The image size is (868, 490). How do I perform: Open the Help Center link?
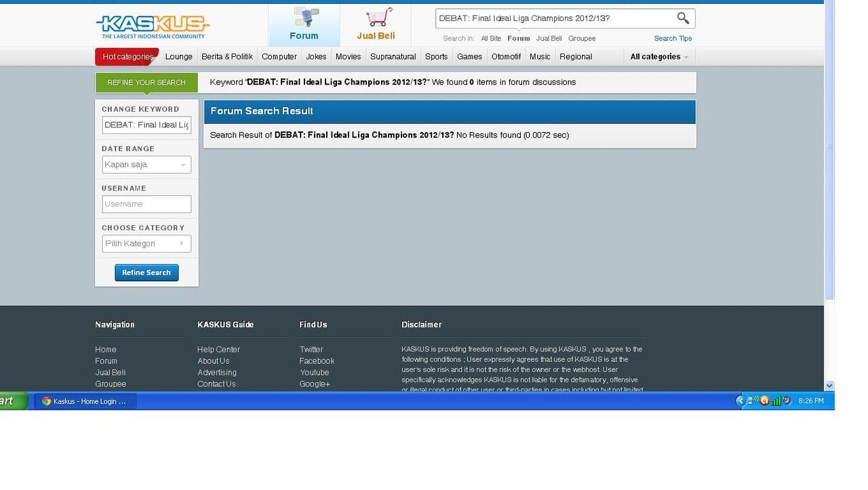219,350
